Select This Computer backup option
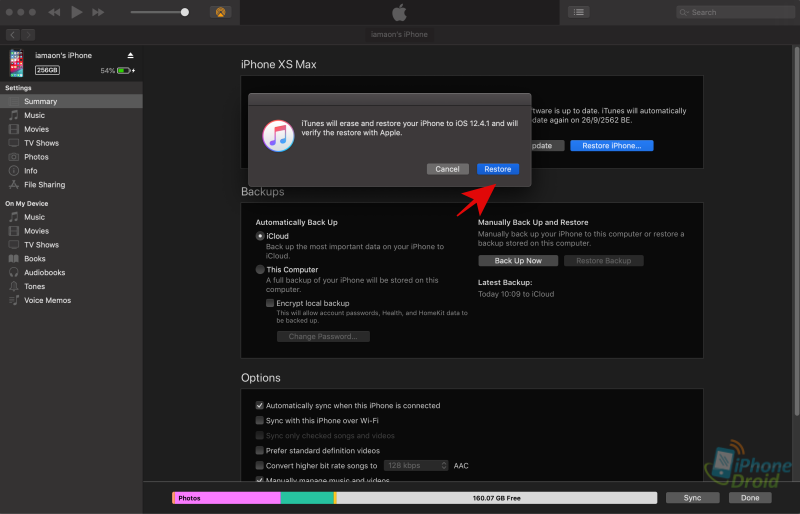Image resolution: width=800 pixels, height=514 pixels. pyautogui.click(x=260, y=270)
